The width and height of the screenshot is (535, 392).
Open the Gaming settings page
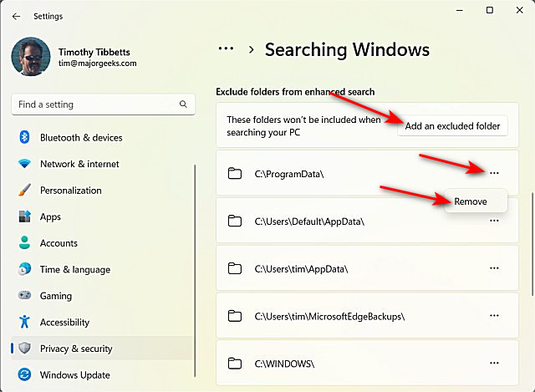pos(56,296)
